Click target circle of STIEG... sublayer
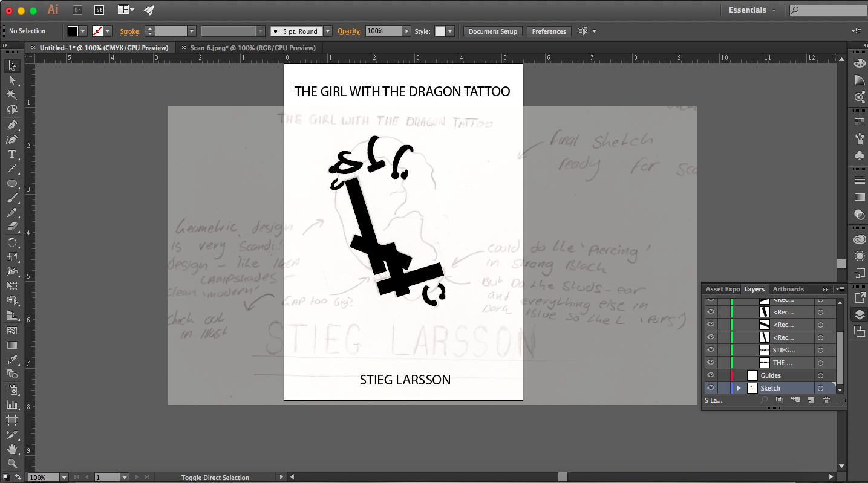 point(821,350)
